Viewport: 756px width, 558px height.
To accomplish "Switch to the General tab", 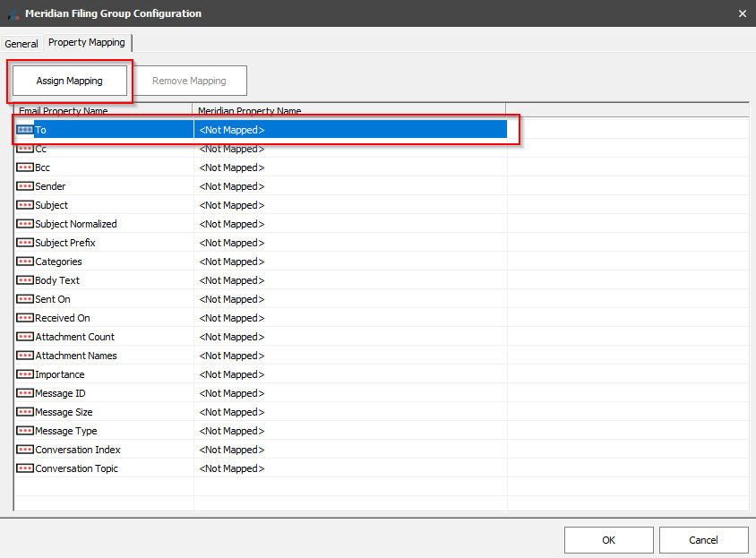I will pos(21,44).
